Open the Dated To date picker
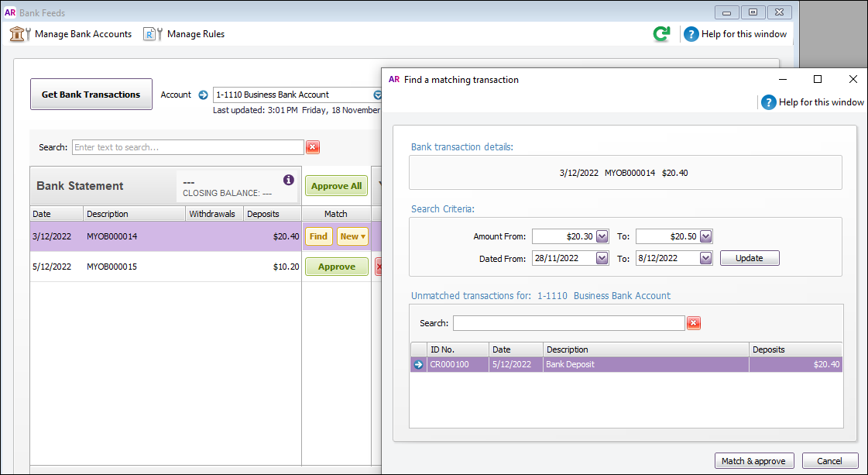This screenshot has width=868, height=475. [x=705, y=258]
